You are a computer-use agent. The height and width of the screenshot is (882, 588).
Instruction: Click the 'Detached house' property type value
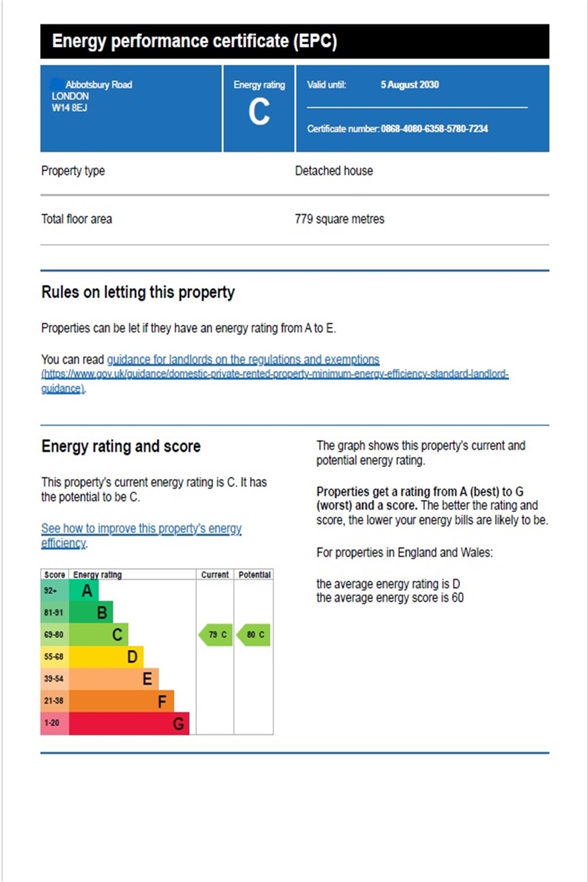(334, 171)
